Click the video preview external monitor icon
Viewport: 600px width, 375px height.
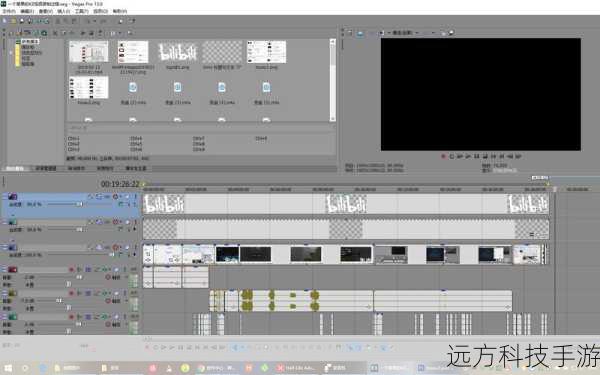point(360,33)
